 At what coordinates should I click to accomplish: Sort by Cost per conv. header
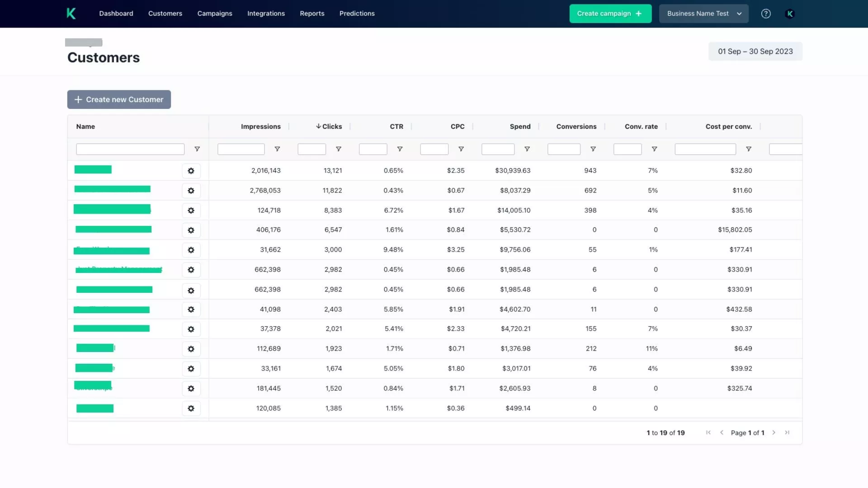pyautogui.click(x=728, y=127)
